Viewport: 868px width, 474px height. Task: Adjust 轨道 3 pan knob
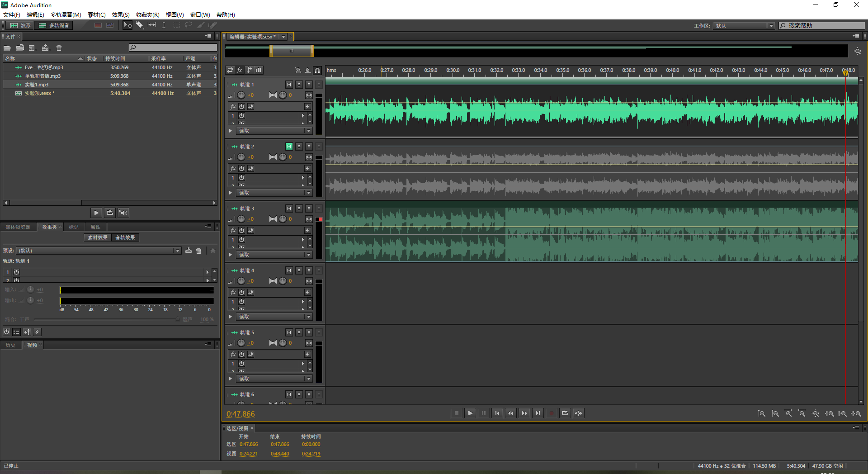pos(283,219)
